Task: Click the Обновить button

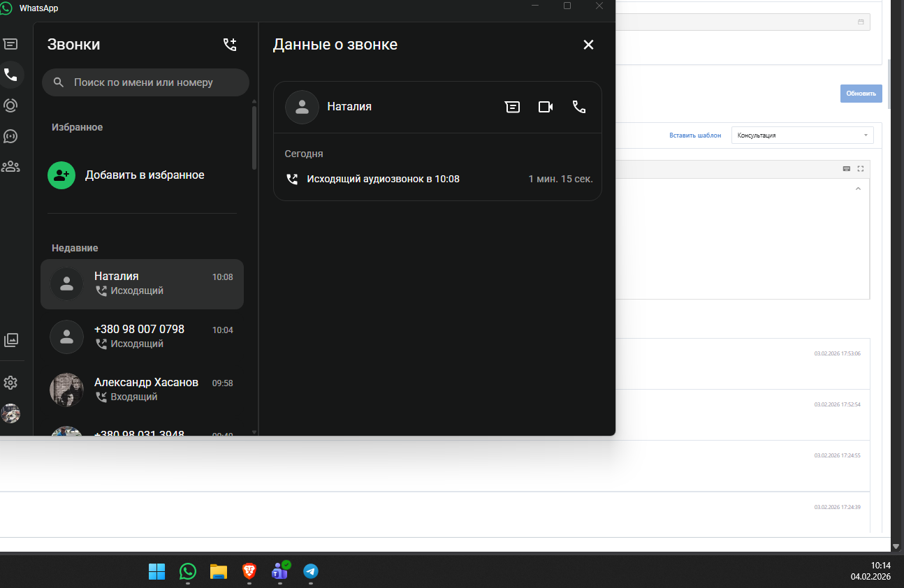Action: tap(861, 94)
